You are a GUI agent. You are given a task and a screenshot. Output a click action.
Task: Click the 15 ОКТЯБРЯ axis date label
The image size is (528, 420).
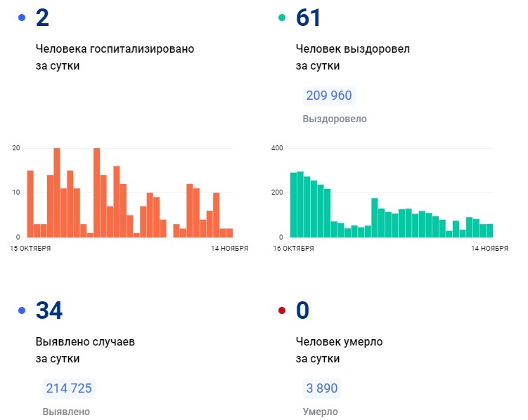point(31,248)
